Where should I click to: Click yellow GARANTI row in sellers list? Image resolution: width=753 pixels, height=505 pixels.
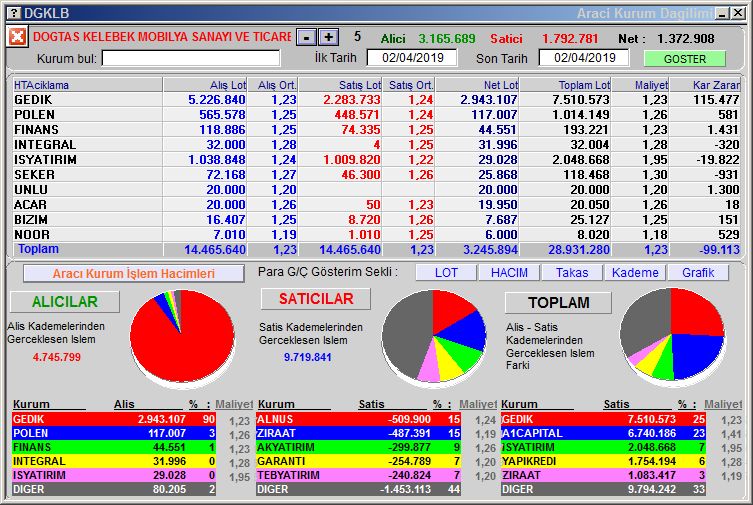click(x=359, y=461)
